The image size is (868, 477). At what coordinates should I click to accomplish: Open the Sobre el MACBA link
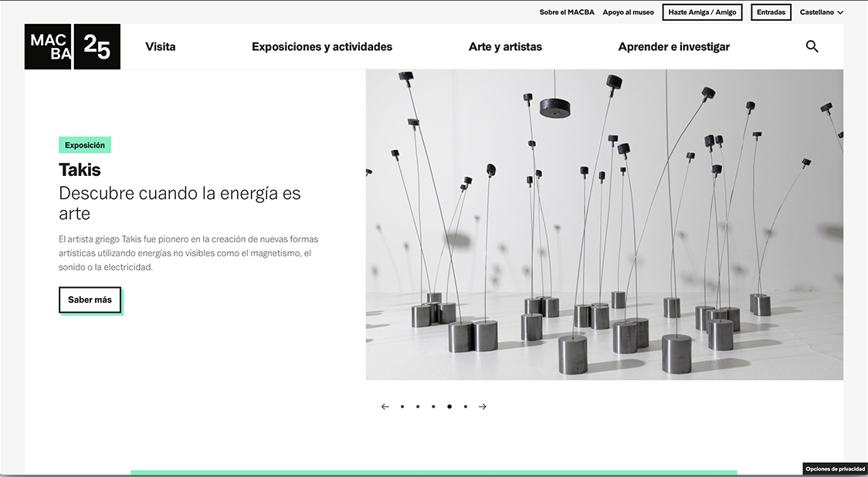click(567, 12)
